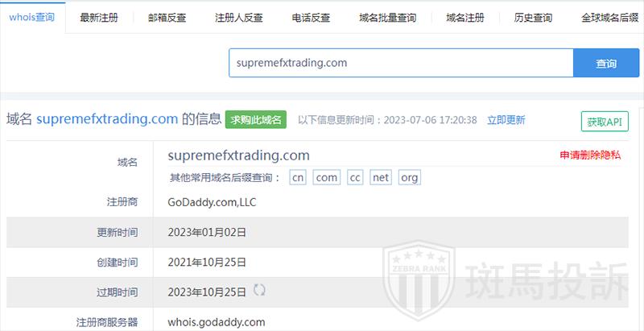The width and height of the screenshot is (644, 331).
Task: Click the green 求购此域名 button
Action: point(256,120)
